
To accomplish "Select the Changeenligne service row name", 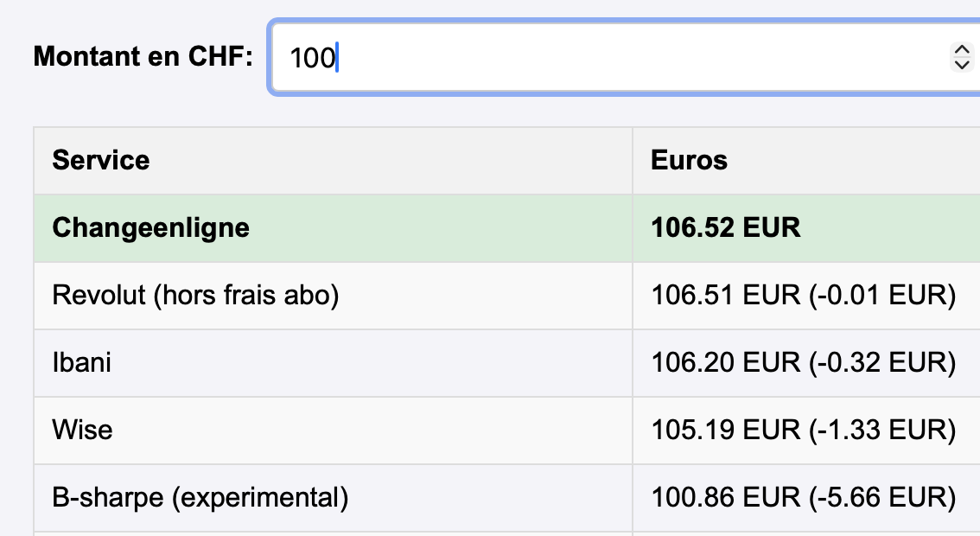I will pyautogui.click(x=150, y=227).
